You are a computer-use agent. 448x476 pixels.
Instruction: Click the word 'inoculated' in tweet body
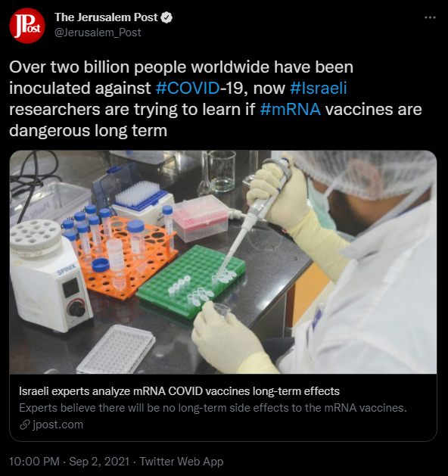pos(50,88)
